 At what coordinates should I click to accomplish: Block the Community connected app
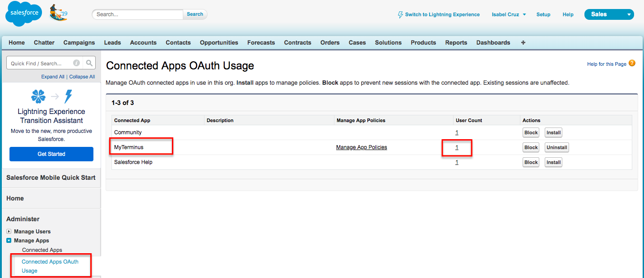tap(531, 132)
